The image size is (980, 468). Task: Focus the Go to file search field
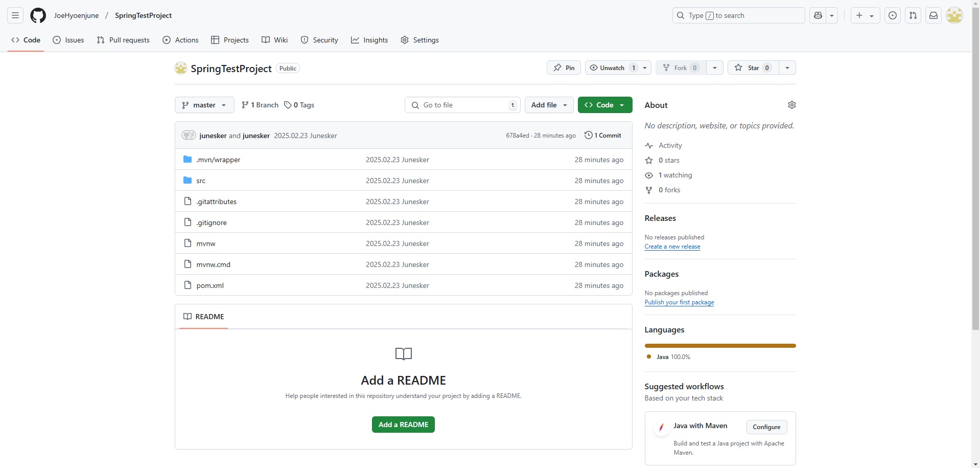tap(463, 105)
